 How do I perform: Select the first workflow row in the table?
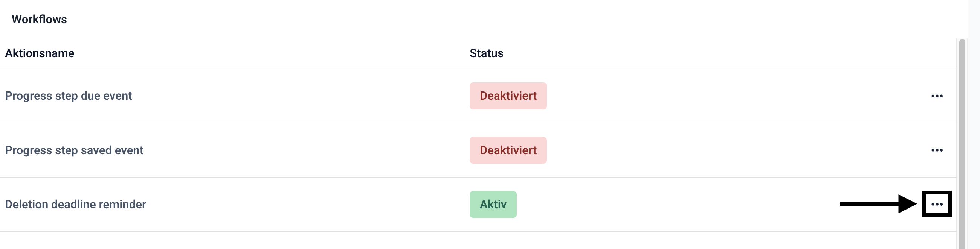(304, 96)
